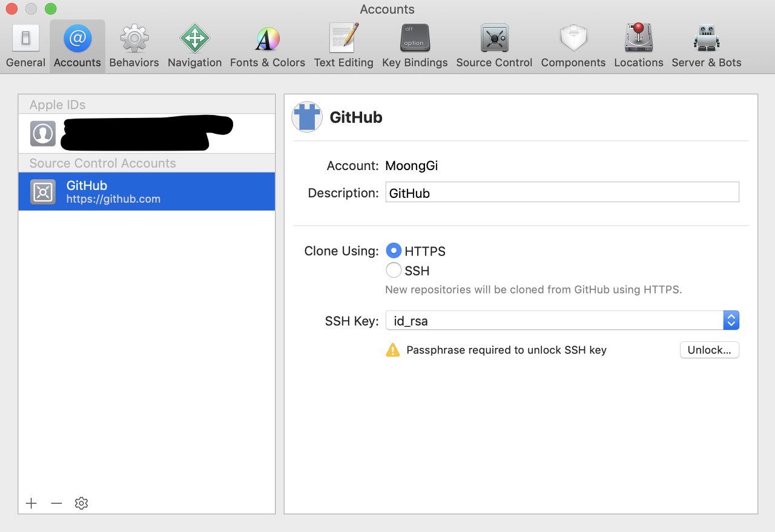Open the SSH Key id_rsa dropdown

click(562, 320)
